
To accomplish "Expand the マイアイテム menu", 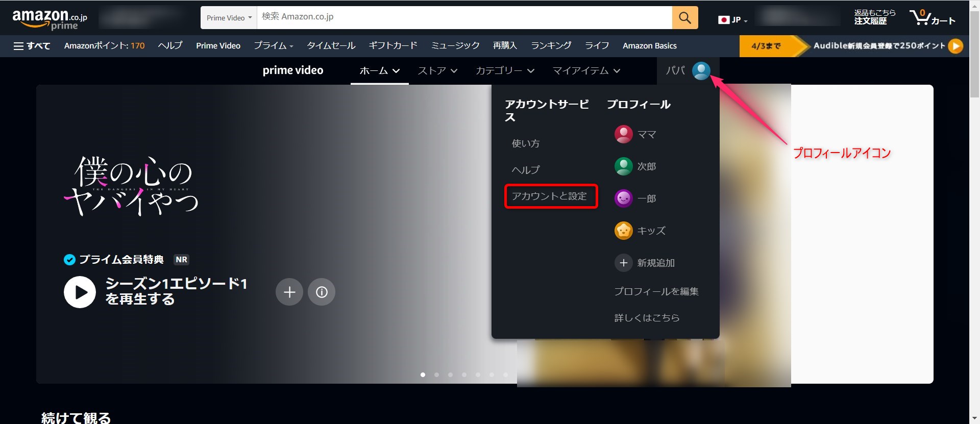I will click(586, 71).
